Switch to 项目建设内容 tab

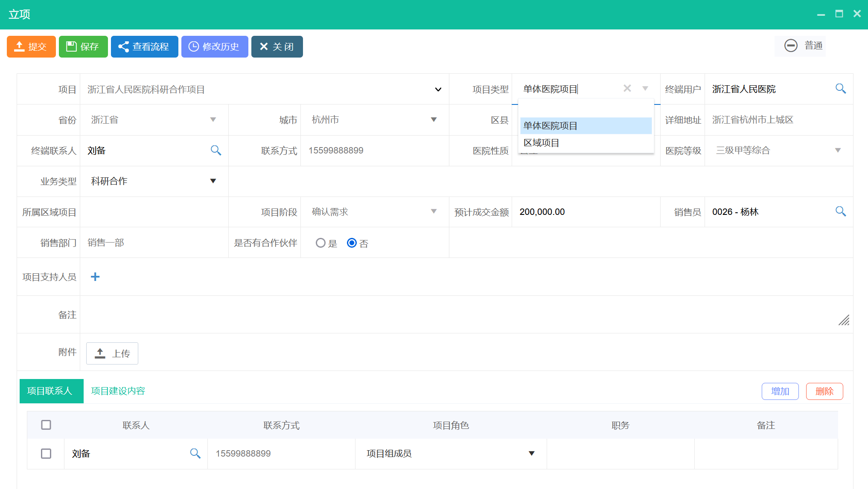point(118,391)
